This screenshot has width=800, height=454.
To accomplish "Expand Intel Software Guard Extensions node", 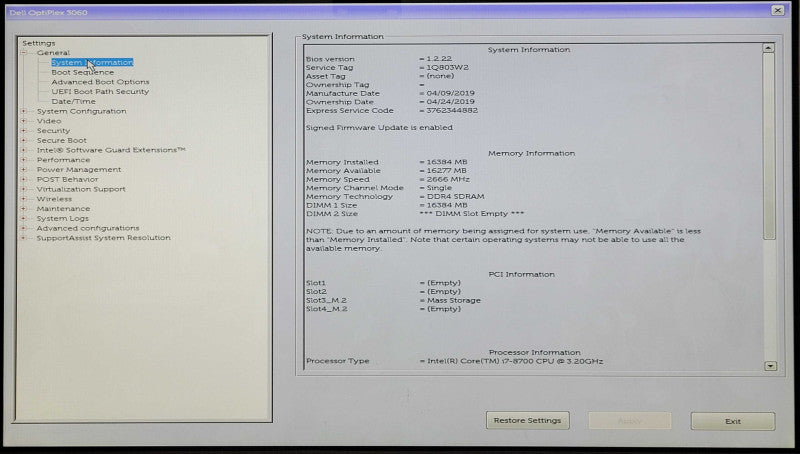I will pyautogui.click(x=23, y=150).
